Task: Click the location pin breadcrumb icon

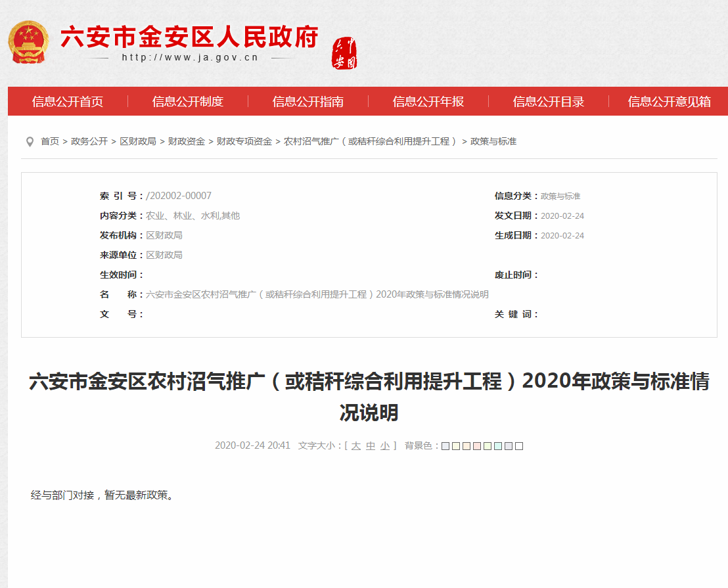Action: pyautogui.click(x=30, y=142)
